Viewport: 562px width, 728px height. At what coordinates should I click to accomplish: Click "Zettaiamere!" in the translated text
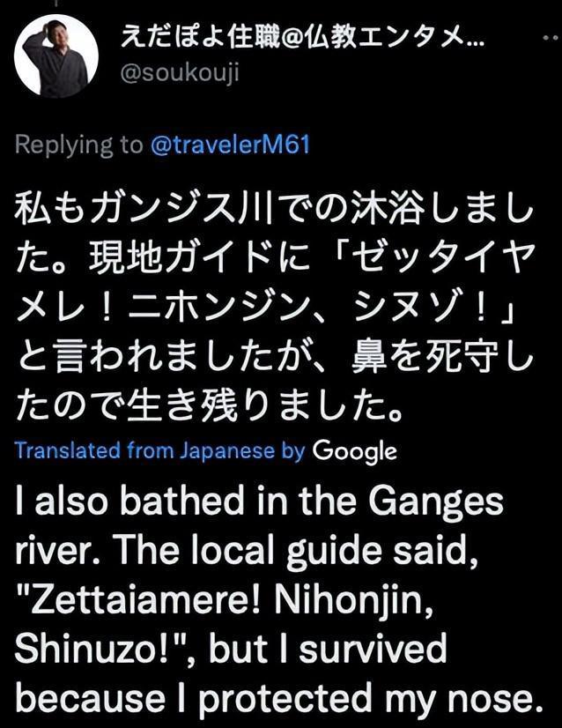pyautogui.click(x=132, y=600)
